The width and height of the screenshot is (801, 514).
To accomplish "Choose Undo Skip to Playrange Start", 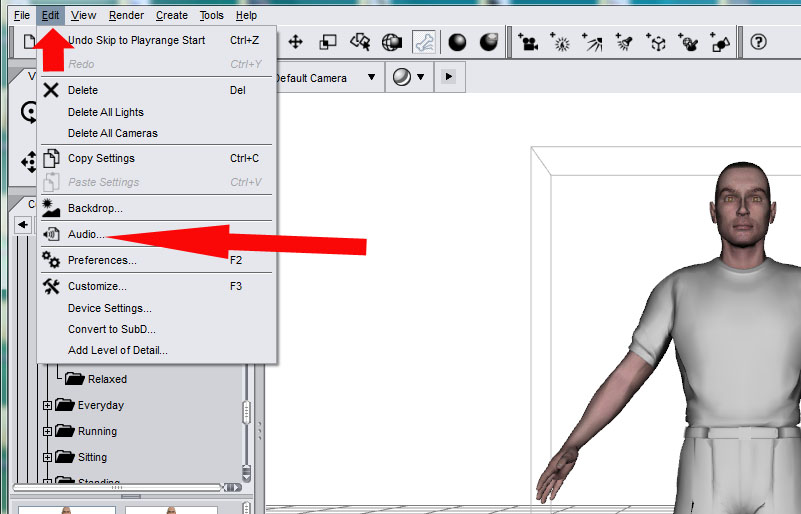I will (x=157, y=40).
